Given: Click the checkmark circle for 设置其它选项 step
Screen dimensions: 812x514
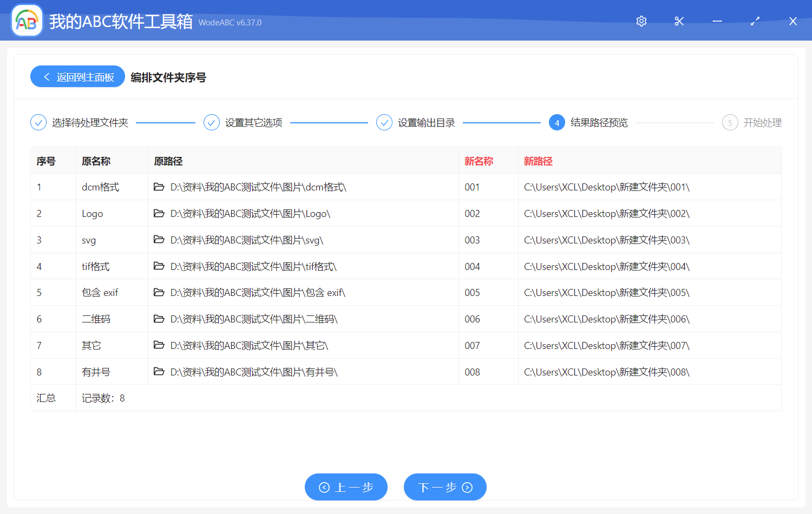Looking at the screenshot, I should [x=211, y=122].
